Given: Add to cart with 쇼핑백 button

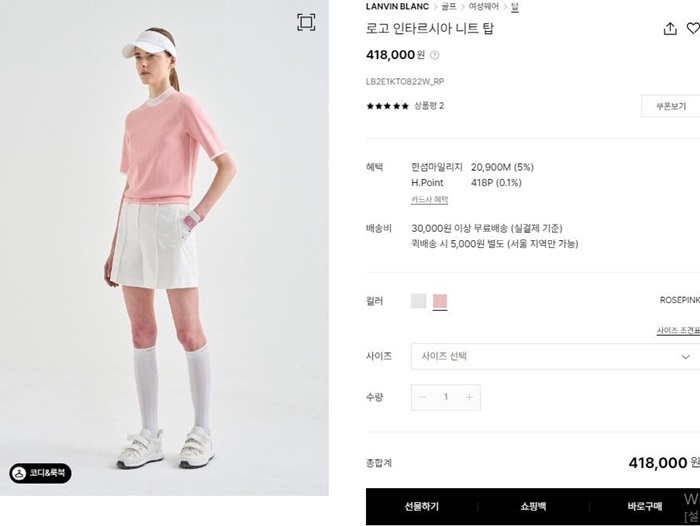Looking at the screenshot, I should point(533,506).
